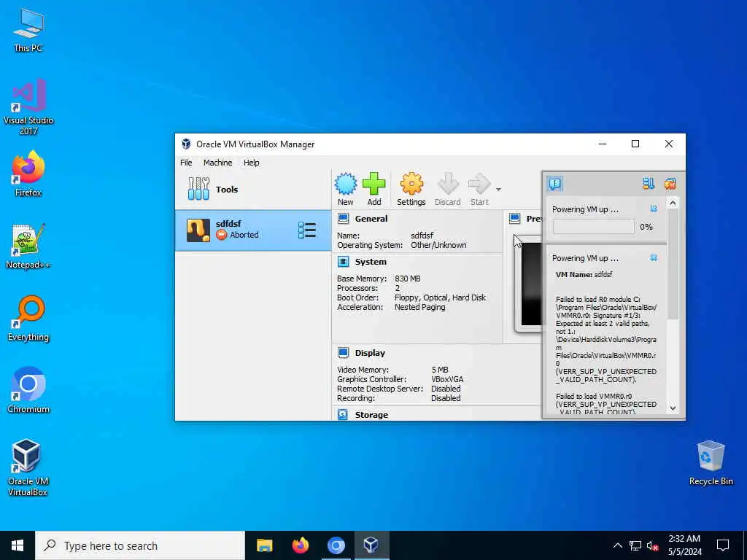
Task: Click the '5 MB' video memory value
Action: click(440, 370)
